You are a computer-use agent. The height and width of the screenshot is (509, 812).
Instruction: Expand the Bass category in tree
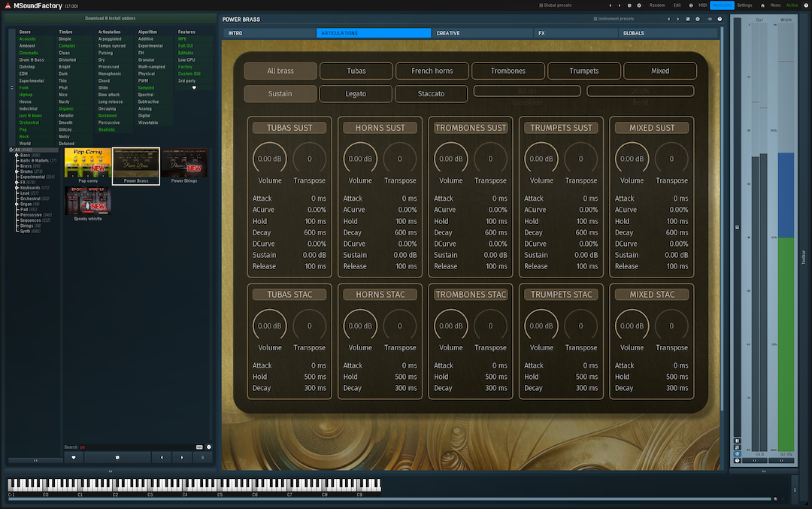coord(17,155)
